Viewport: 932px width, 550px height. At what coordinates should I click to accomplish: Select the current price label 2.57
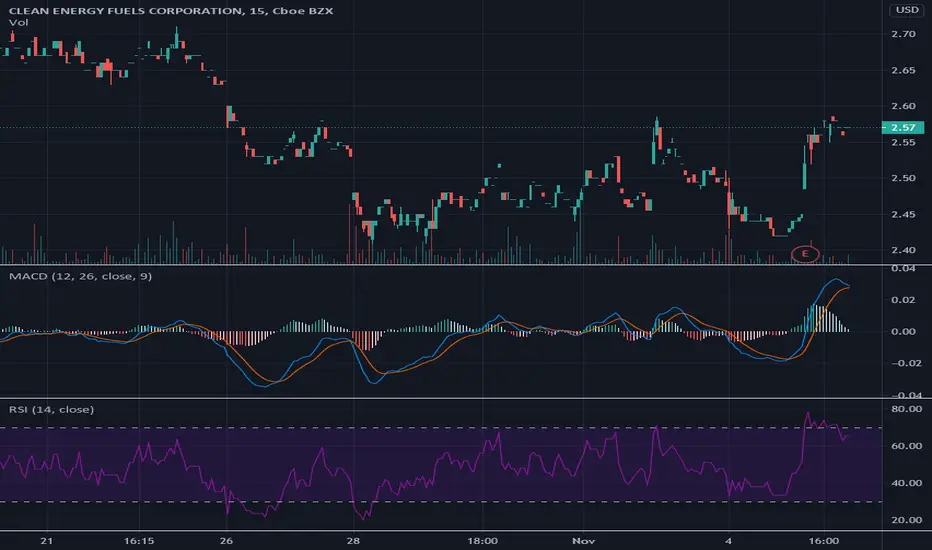tap(903, 127)
